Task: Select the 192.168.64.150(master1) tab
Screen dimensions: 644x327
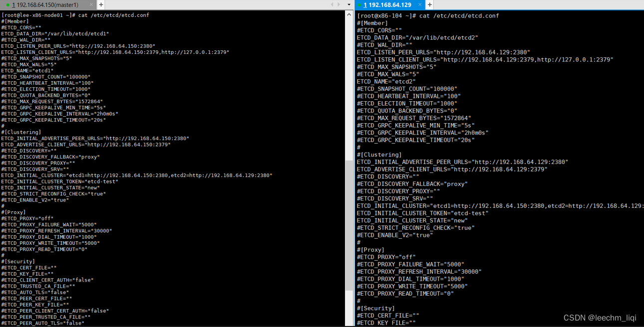Action: click(x=47, y=4)
